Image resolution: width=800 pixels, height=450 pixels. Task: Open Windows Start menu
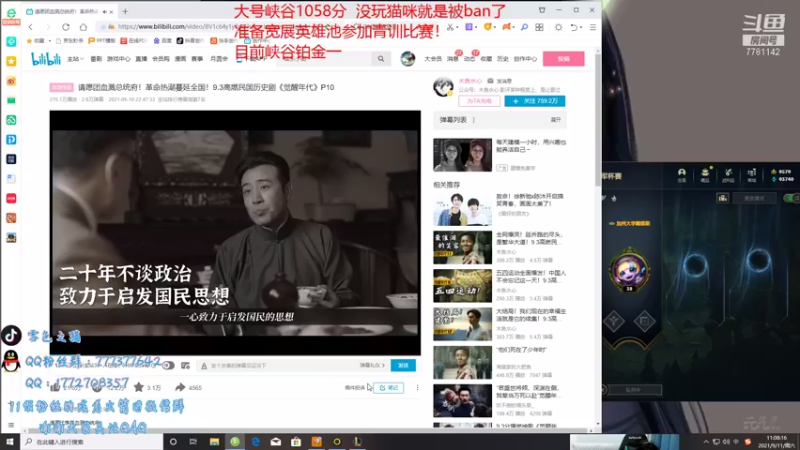pos(10,441)
